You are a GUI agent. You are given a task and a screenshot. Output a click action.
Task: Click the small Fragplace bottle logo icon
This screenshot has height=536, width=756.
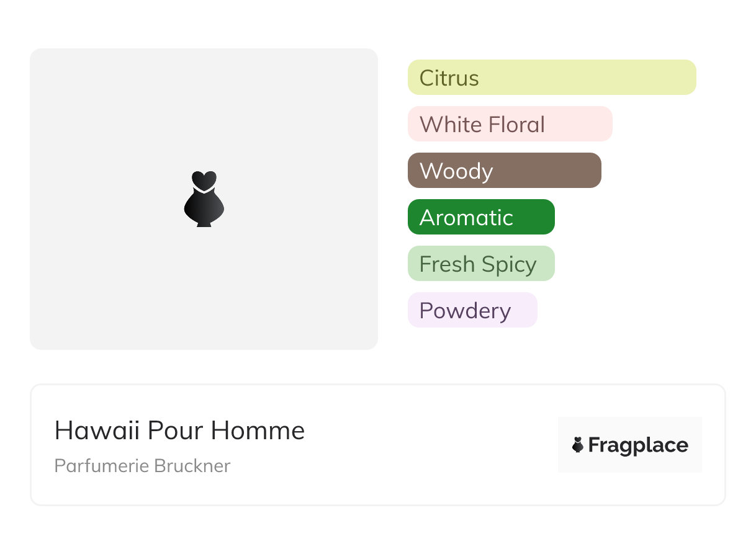click(x=578, y=445)
